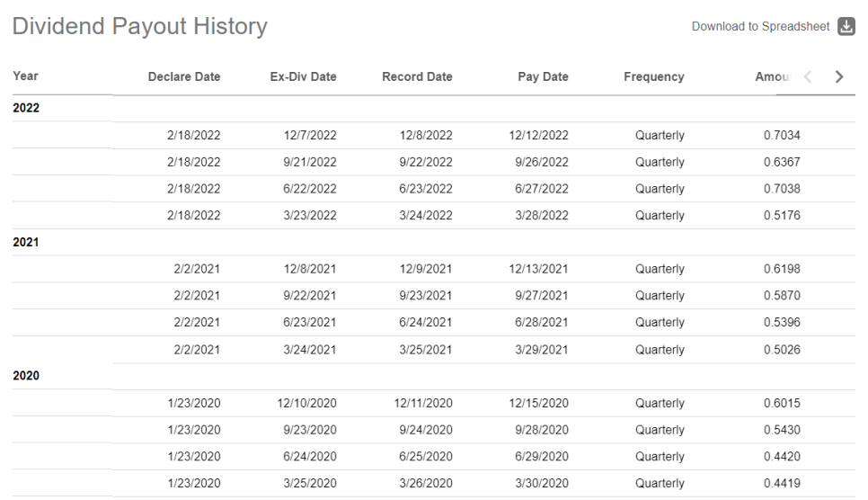Select record date 12/11/2020
This screenshot has width=868, height=500.
423,403
